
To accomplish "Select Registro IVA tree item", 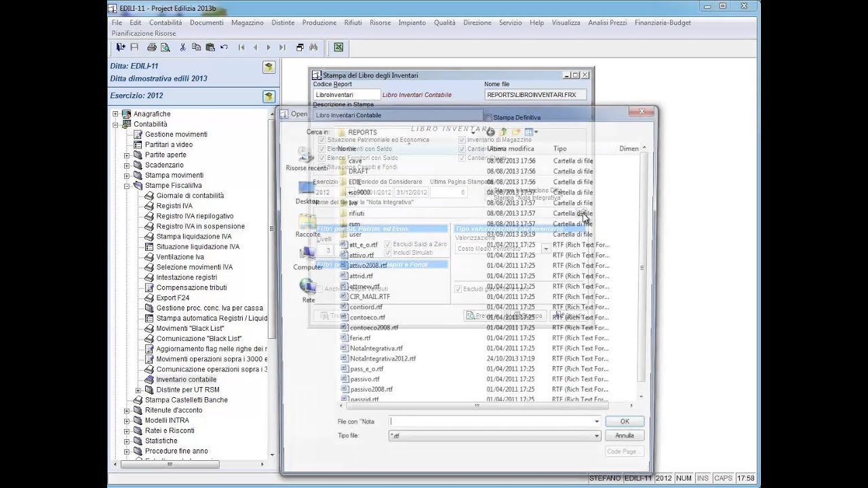I will click(174, 206).
